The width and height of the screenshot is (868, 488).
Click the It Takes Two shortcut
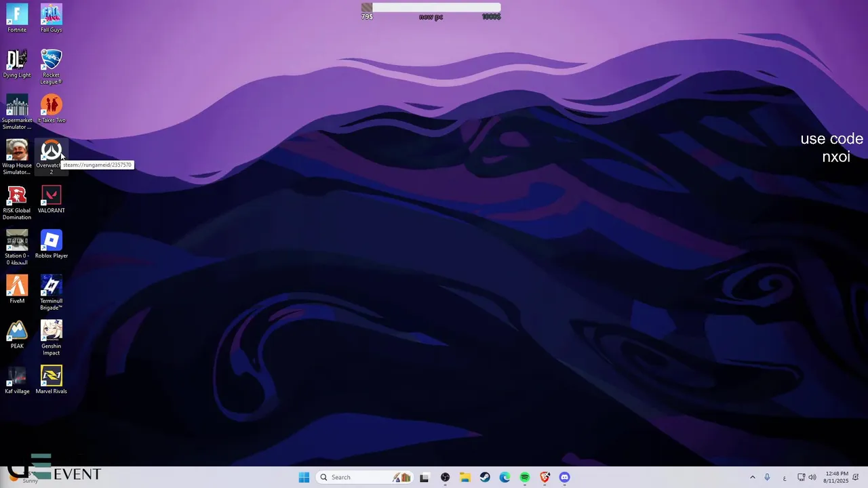(x=52, y=108)
